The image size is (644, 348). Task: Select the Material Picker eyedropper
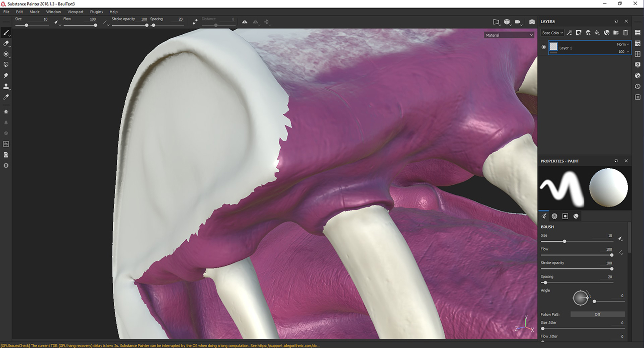6,97
